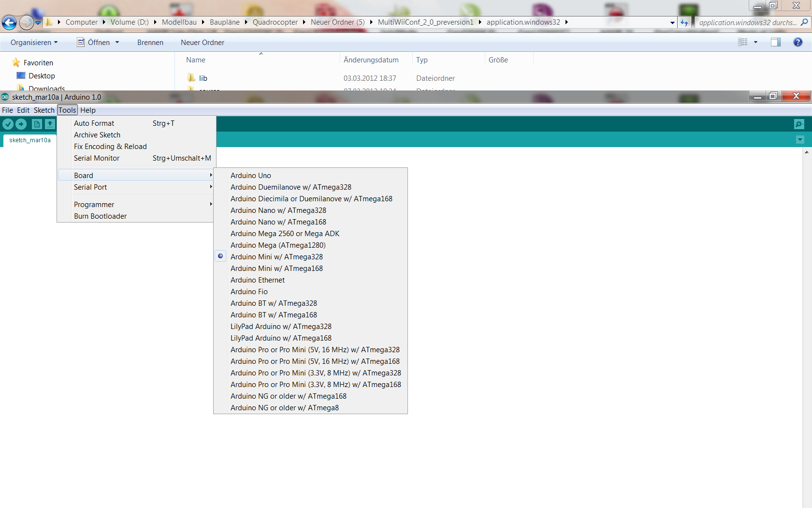Choose Archive Sketch menu entry
This screenshot has width=812, height=508.
135,135
